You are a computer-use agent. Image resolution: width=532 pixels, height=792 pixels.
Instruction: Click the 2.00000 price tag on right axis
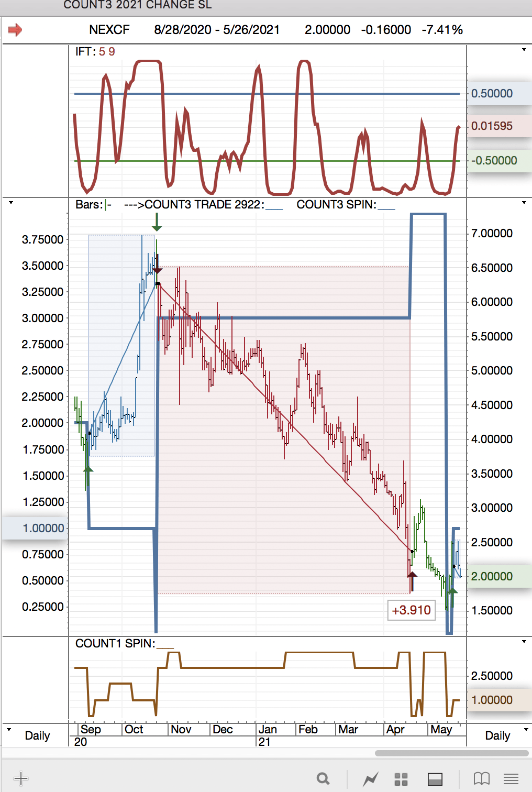(x=499, y=576)
